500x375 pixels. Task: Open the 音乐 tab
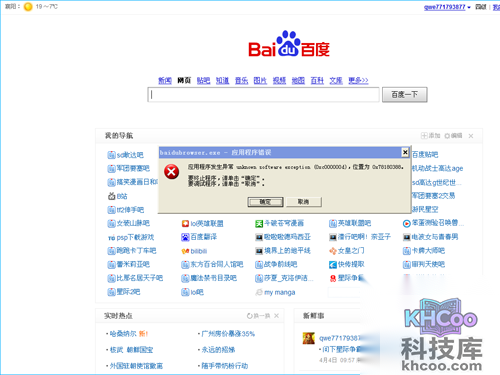coord(241,80)
